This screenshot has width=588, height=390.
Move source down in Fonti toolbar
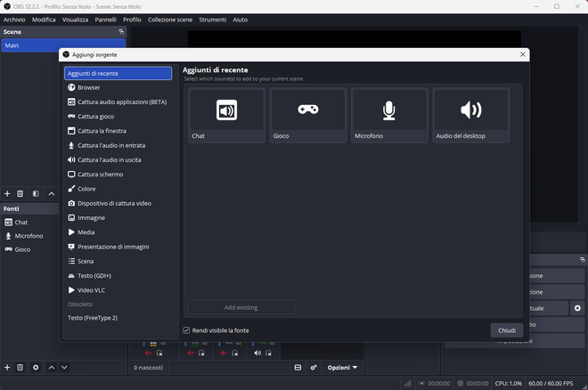click(x=64, y=368)
